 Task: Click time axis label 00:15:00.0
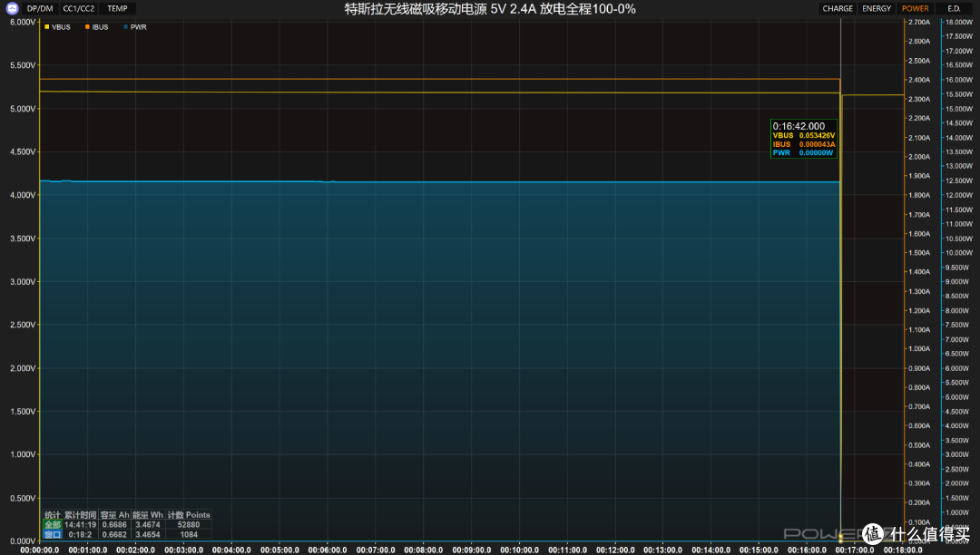pyautogui.click(x=759, y=550)
